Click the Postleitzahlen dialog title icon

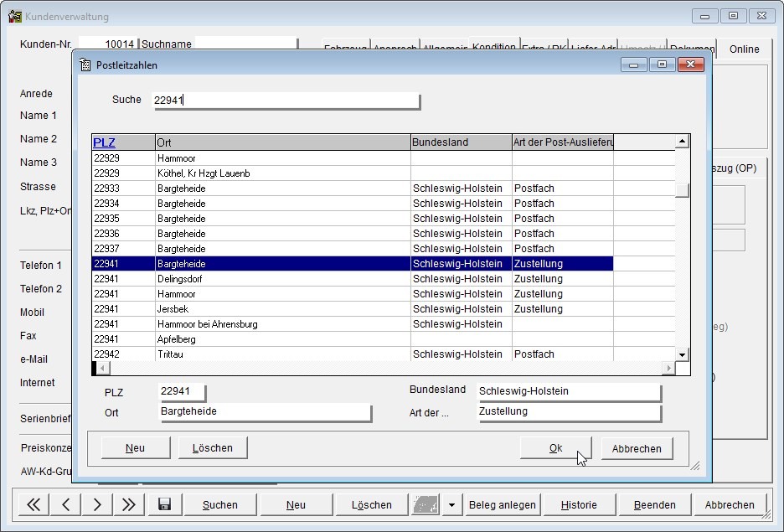click(85, 65)
